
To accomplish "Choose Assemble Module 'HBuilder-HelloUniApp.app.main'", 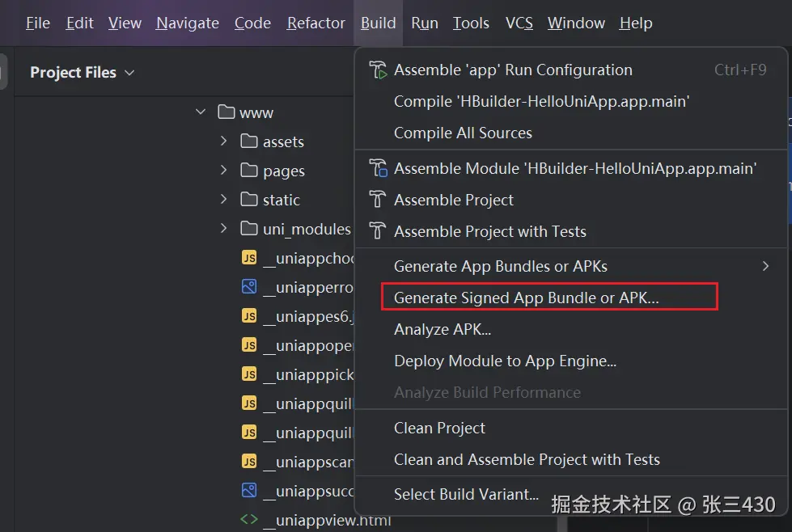I will [571, 168].
